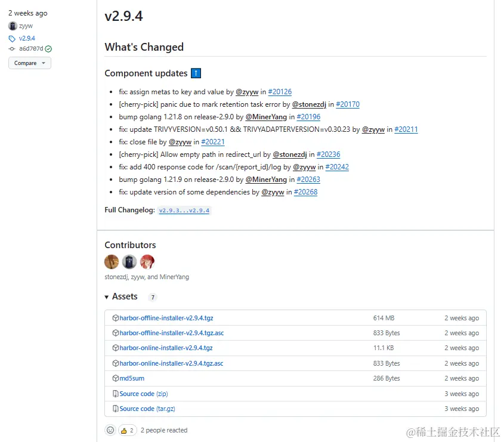The width and height of the screenshot is (504, 442).
Task: Click @zyyw mention in close file line
Action: [180, 142]
